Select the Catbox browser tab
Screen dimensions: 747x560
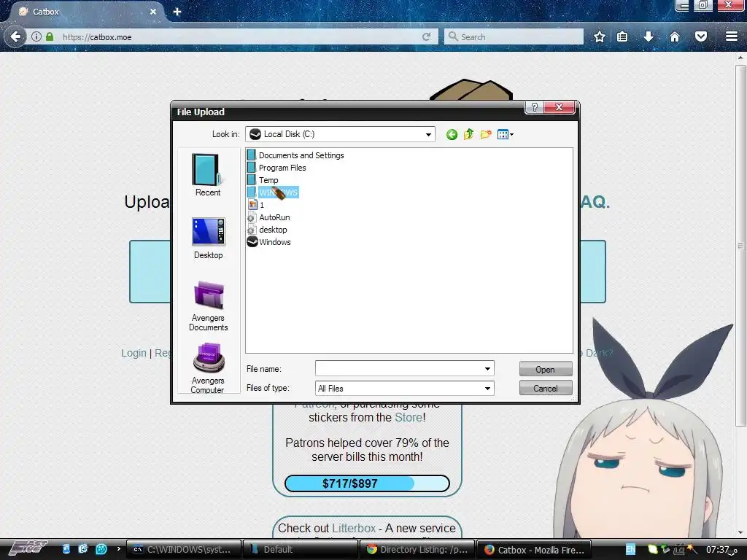tap(86, 12)
